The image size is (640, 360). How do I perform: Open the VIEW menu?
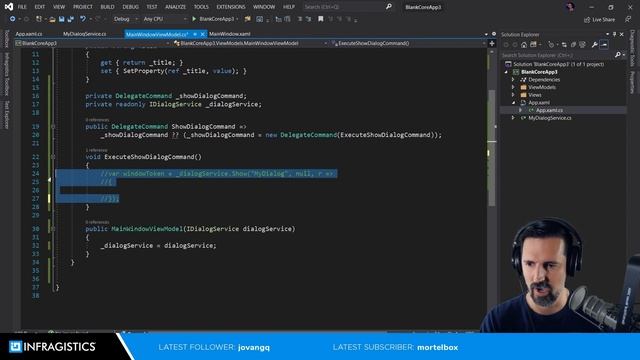tap(59, 7)
